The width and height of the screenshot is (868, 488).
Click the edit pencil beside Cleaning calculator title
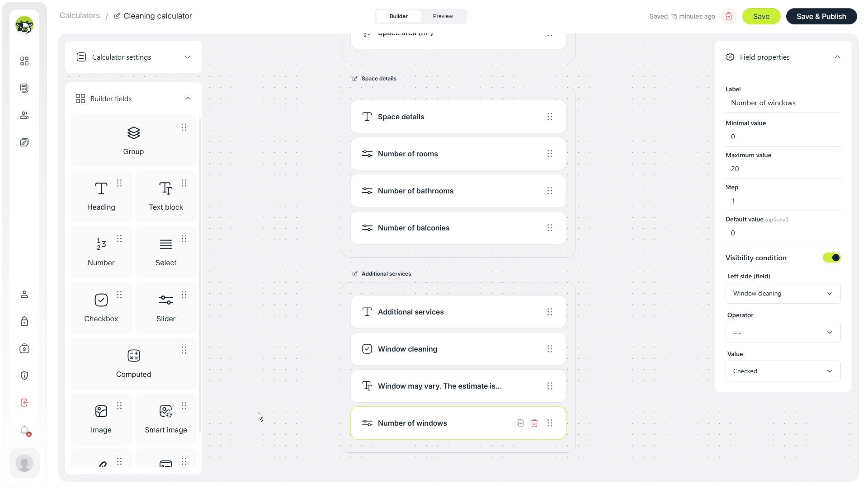(117, 16)
